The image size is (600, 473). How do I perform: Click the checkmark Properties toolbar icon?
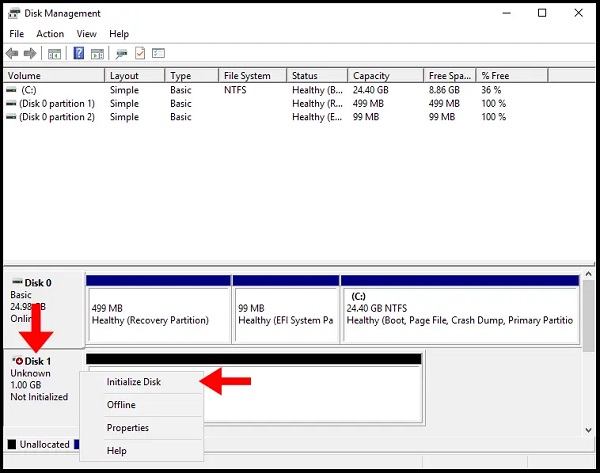(140, 53)
